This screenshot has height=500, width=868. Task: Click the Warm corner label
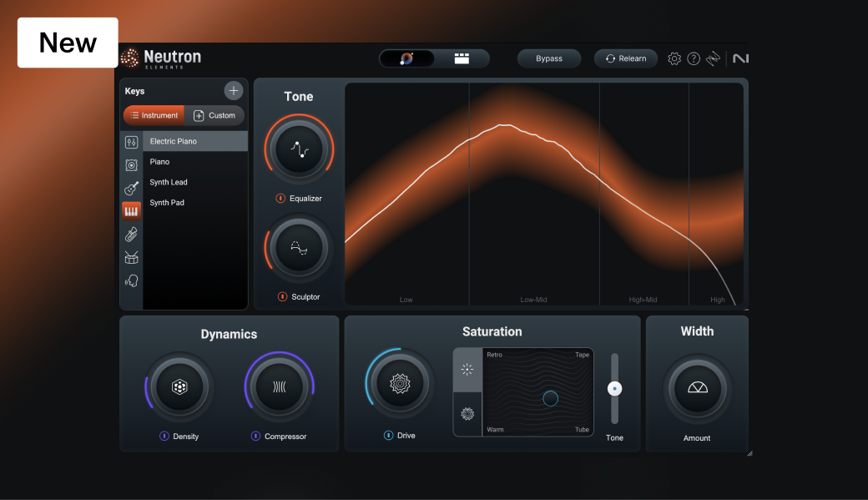(x=495, y=430)
